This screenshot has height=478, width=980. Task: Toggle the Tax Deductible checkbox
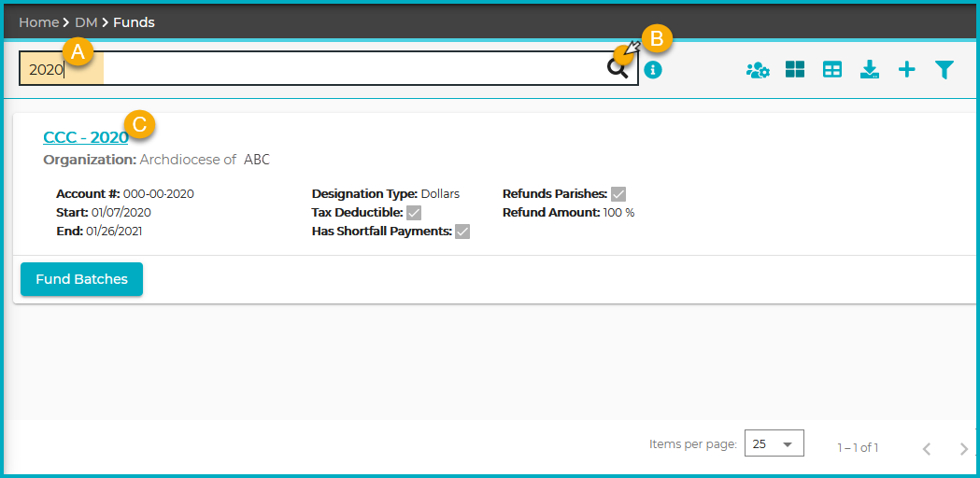coord(414,213)
